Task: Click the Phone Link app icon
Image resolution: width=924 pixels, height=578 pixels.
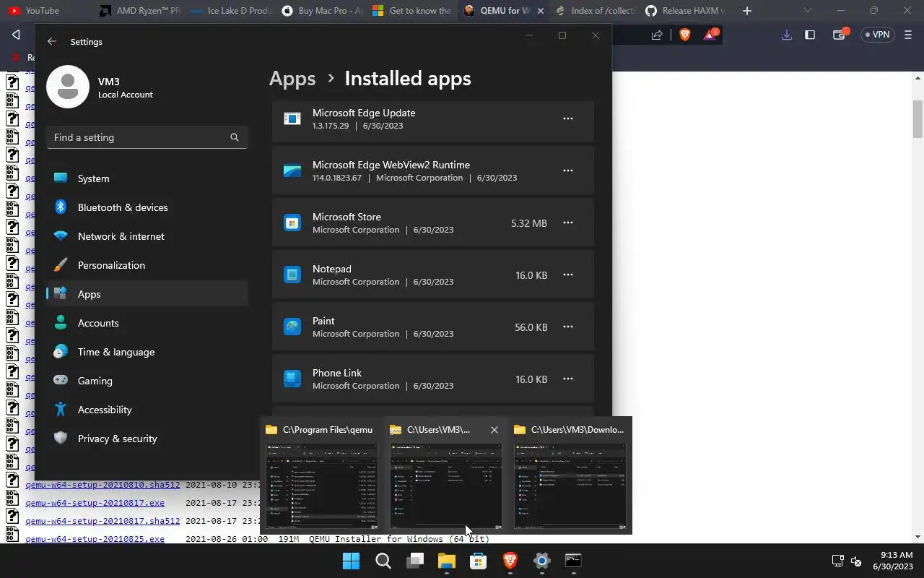Action: 292,379
